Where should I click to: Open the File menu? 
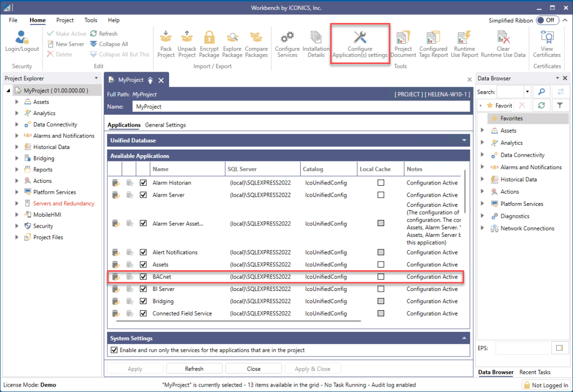[13, 20]
